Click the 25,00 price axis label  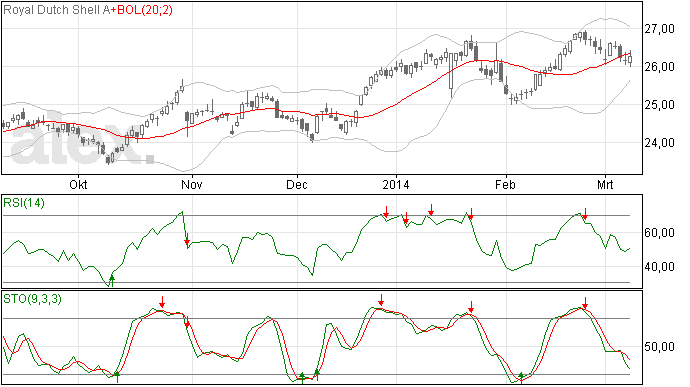pyautogui.click(x=659, y=105)
